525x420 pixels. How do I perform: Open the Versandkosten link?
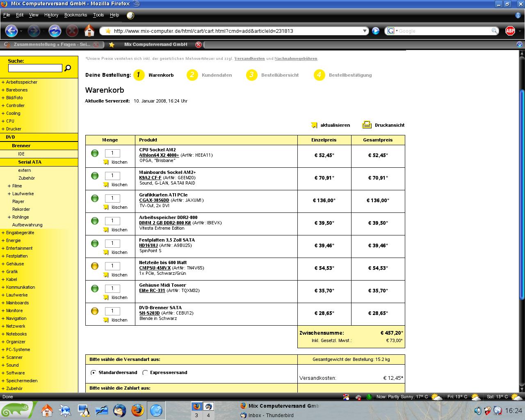click(249, 59)
